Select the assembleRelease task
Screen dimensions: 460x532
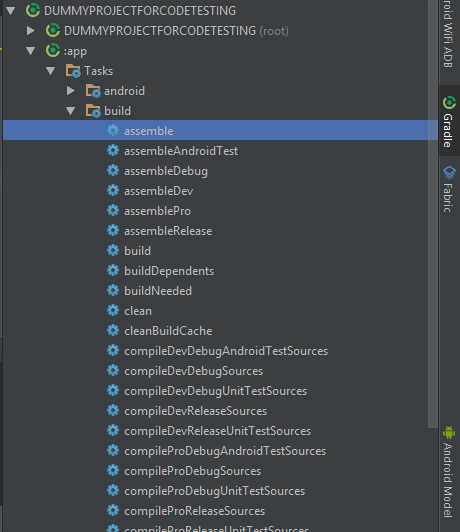(x=168, y=231)
